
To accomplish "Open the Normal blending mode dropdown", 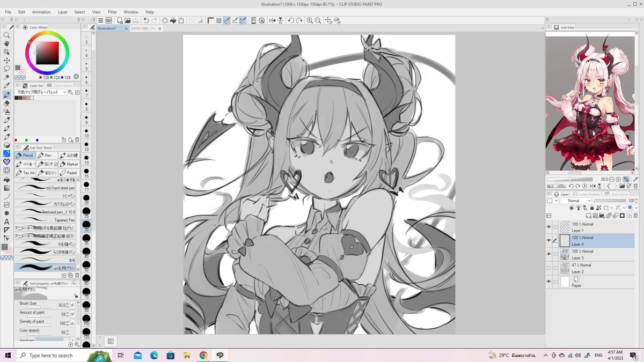I will pyautogui.click(x=575, y=201).
